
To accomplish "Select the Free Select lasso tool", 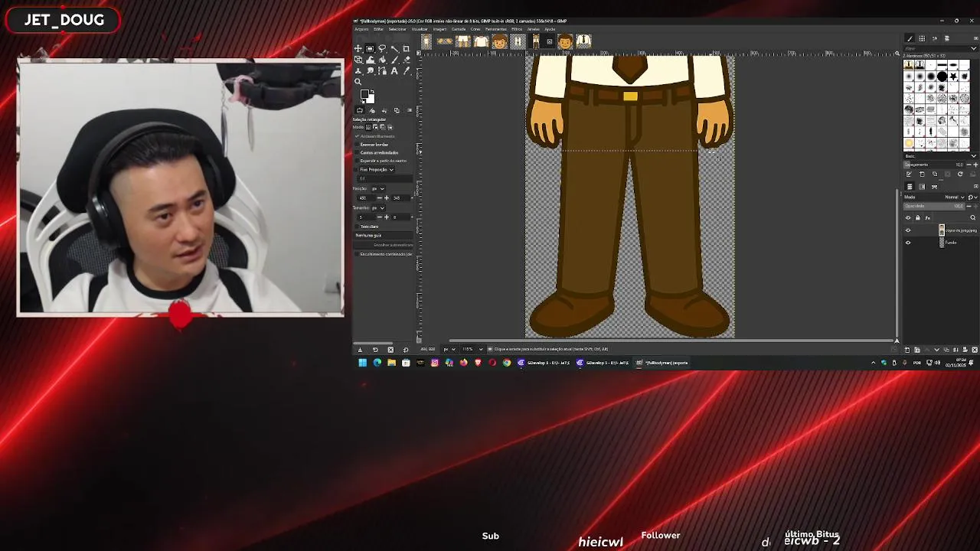I will (x=382, y=49).
